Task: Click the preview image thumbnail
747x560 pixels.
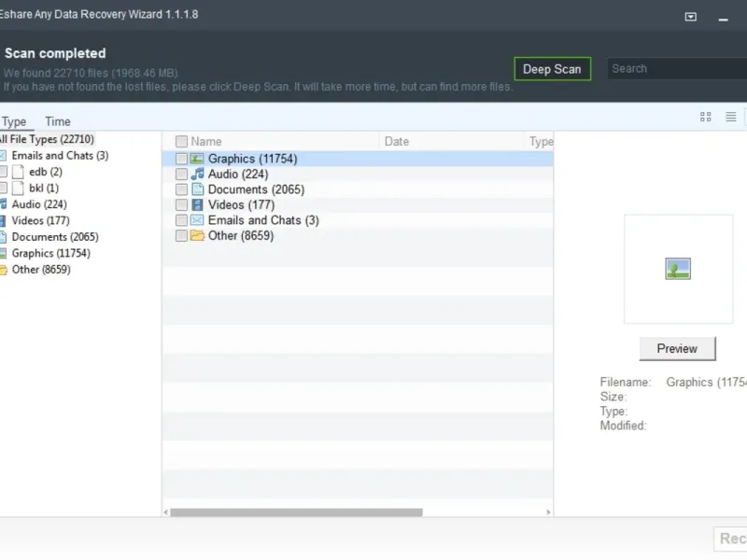Action: tap(678, 269)
